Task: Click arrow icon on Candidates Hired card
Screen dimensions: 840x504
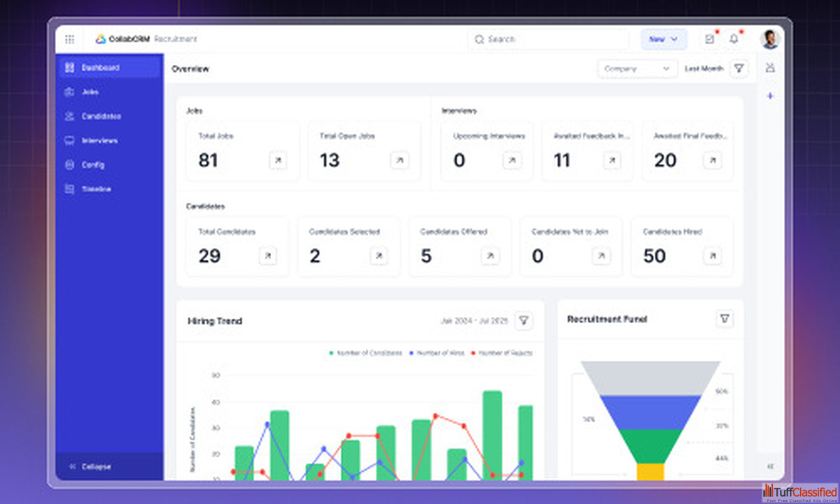Action: (x=713, y=256)
